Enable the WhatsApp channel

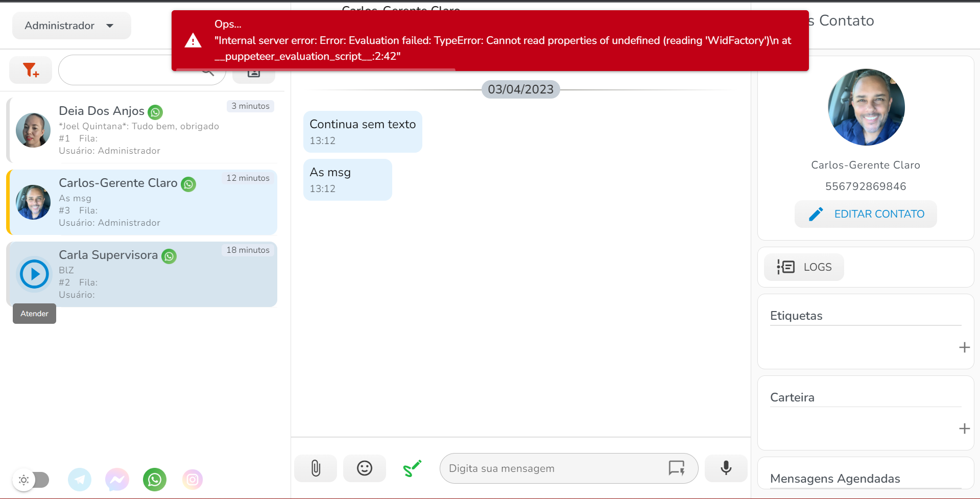[x=154, y=480]
